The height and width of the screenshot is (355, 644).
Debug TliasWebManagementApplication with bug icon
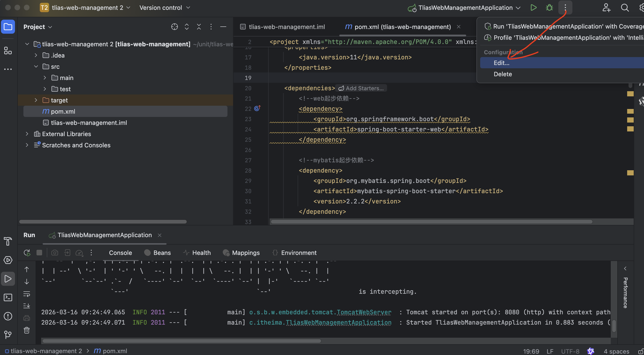(x=549, y=8)
